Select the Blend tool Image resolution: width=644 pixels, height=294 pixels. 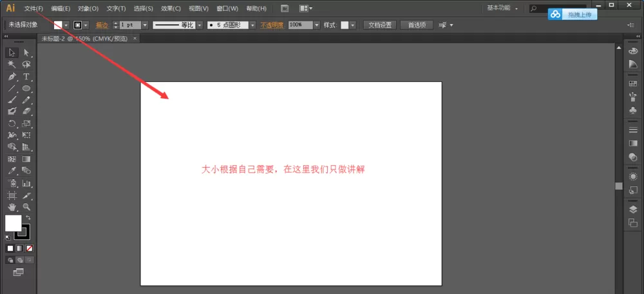(x=26, y=170)
